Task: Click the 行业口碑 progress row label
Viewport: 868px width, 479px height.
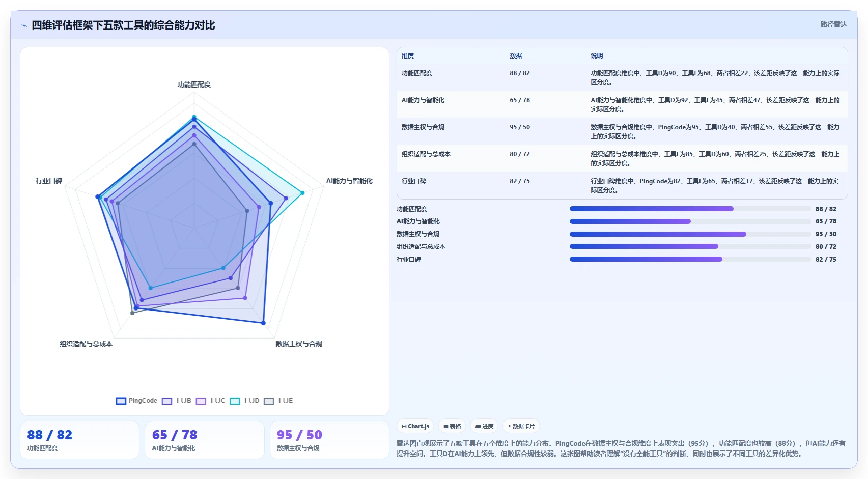Action: click(409, 260)
